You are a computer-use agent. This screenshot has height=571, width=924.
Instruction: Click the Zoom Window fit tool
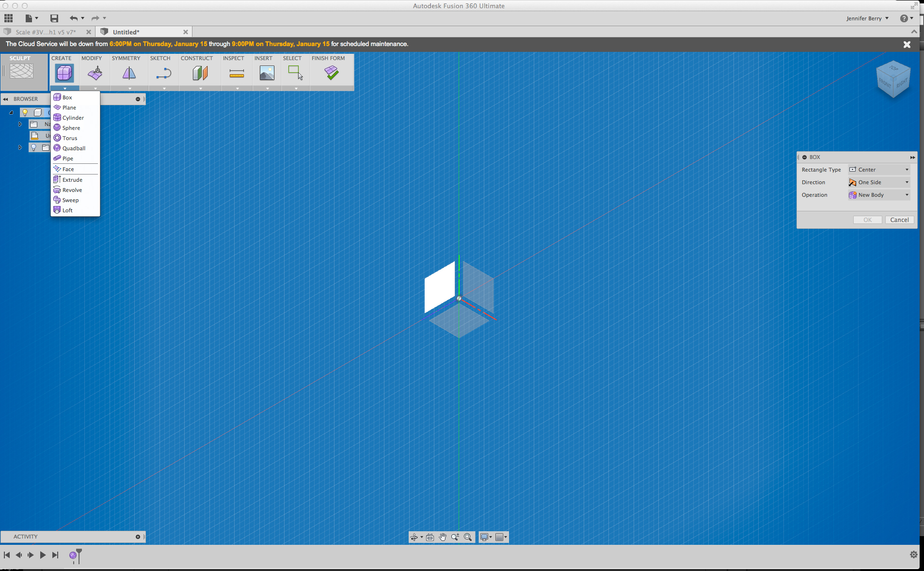tap(468, 537)
